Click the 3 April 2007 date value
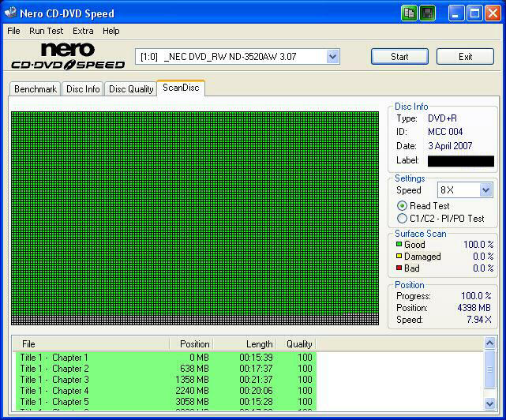This screenshot has height=420, width=506. [450, 146]
